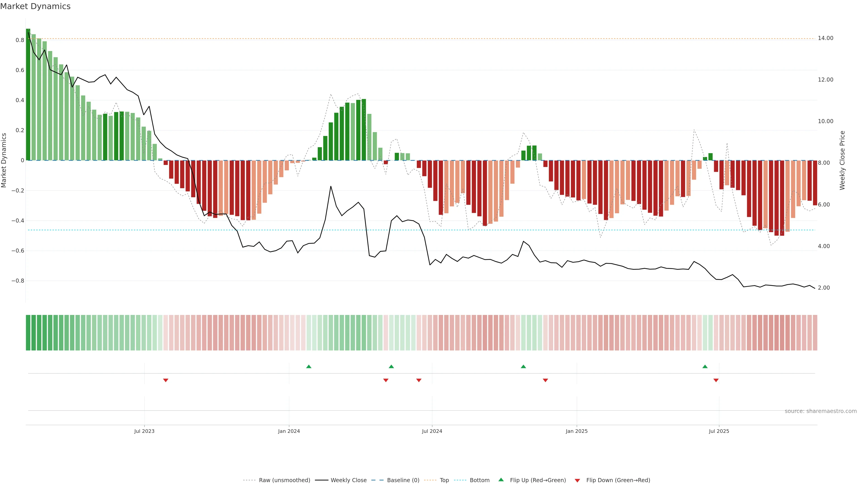
Task: Click the Flip Up green triangle legend icon
Action: (501, 480)
